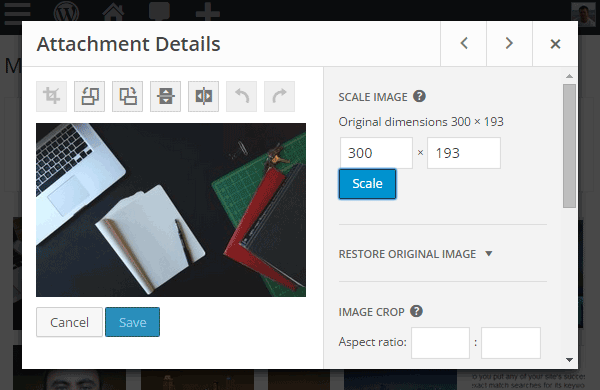Image resolution: width=600 pixels, height=390 pixels.
Task: Go to previous attachment
Action: tap(464, 43)
